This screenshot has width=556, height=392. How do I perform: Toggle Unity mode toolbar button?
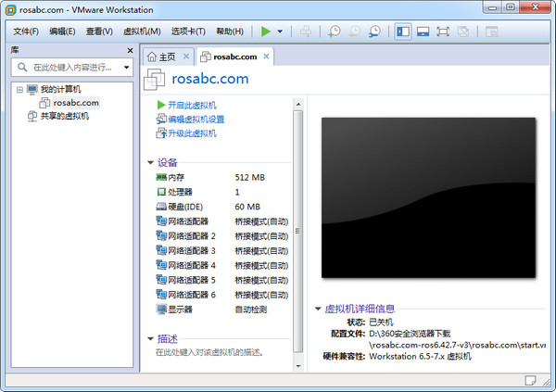click(x=463, y=32)
